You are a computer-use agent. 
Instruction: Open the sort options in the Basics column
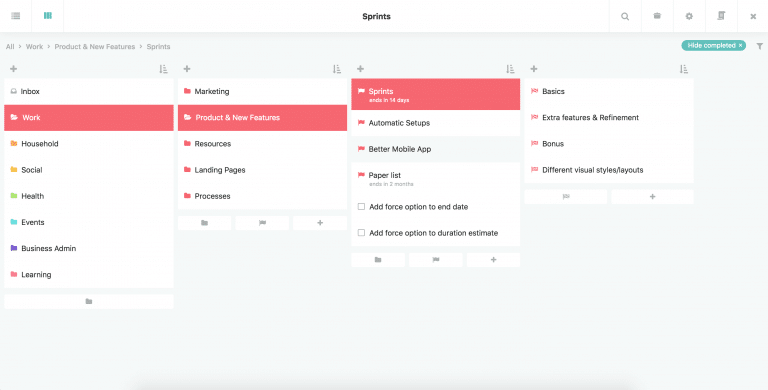[x=684, y=69]
